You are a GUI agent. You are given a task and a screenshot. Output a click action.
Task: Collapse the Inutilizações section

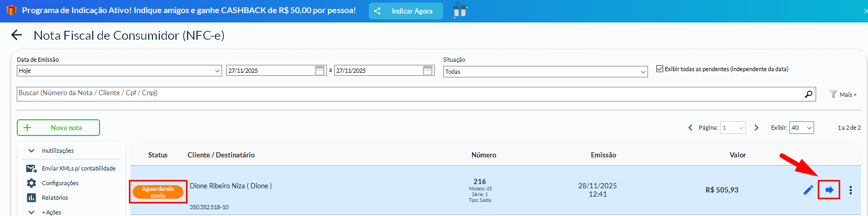click(31, 151)
